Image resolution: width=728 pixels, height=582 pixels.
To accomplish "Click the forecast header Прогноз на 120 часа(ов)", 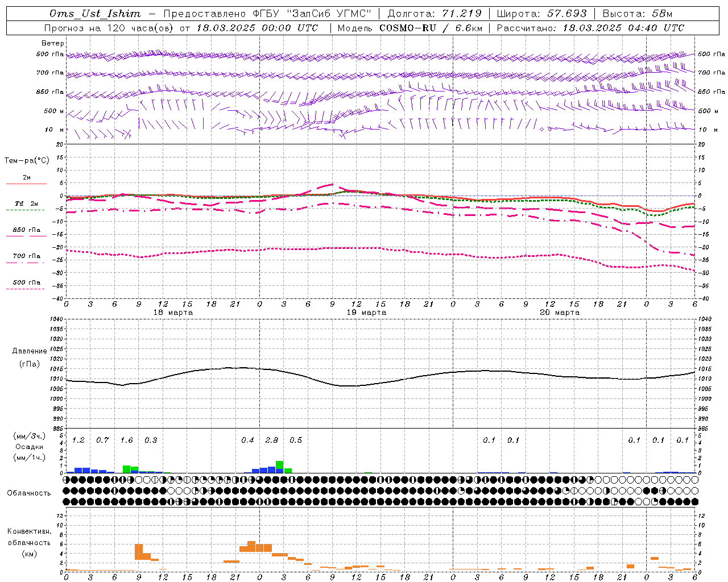I will pyautogui.click(x=109, y=28).
